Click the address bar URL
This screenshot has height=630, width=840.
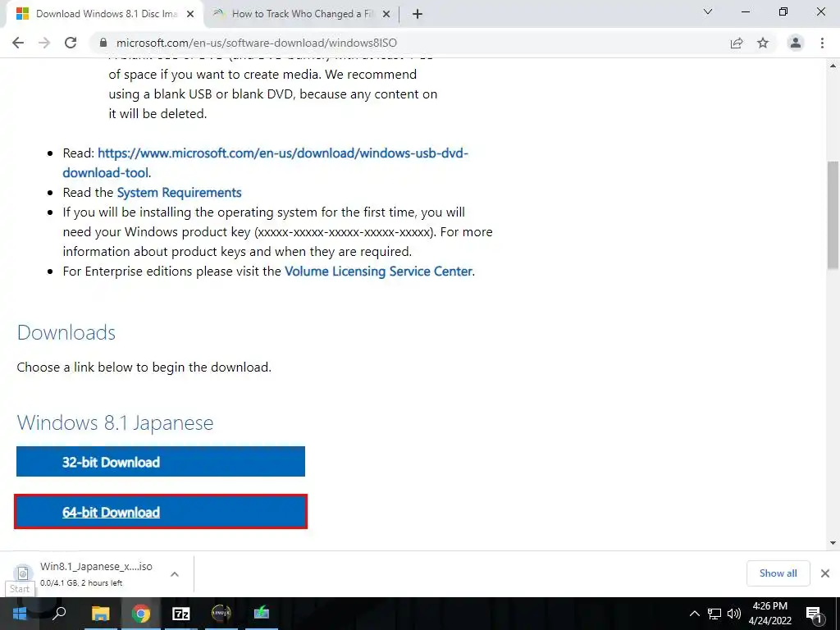tap(257, 43)
